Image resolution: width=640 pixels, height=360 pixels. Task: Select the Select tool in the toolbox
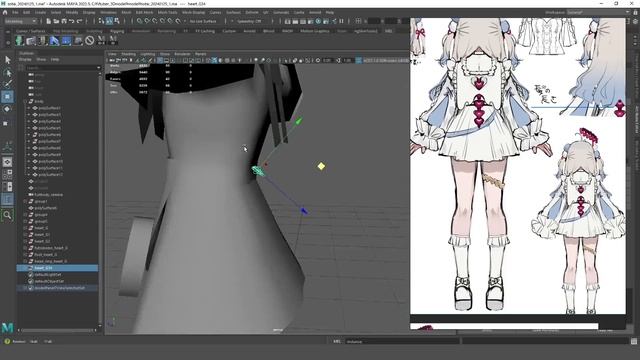coord(7,60)
